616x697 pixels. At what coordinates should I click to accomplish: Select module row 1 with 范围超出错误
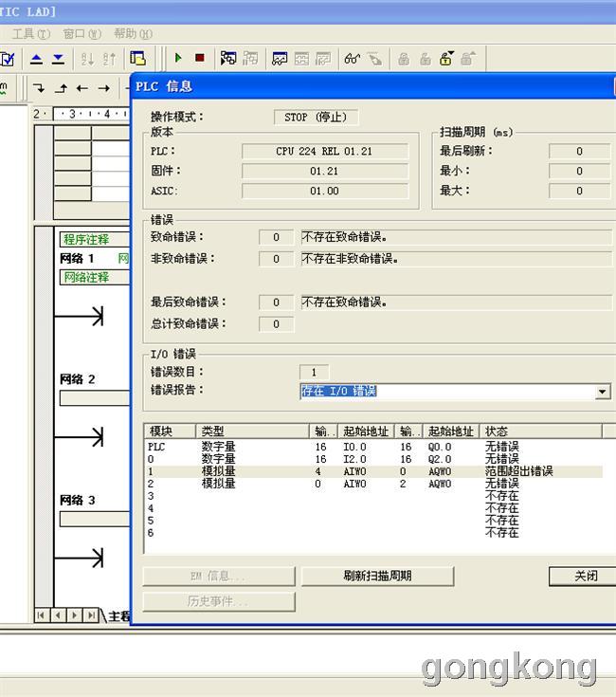click(x=374, y=471)
